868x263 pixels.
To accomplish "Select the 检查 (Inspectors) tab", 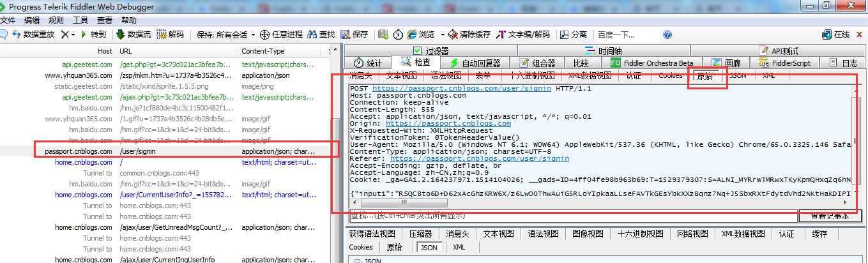I will click(416, 62).
